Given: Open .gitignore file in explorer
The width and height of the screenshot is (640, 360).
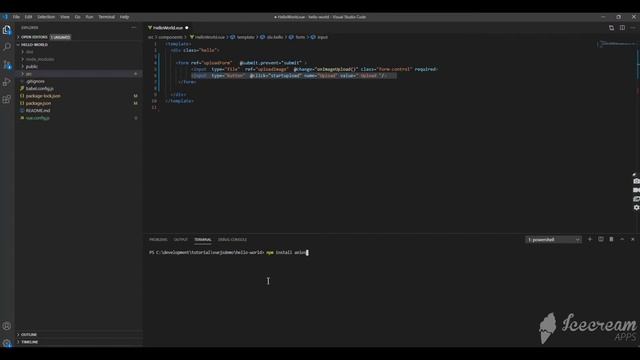Looking at the screenshot, I should point(35,81).
